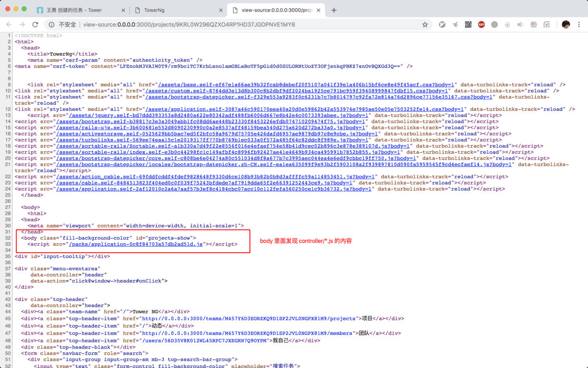Reload the current view-source page
Screen dimensions: 588x368
35,24
